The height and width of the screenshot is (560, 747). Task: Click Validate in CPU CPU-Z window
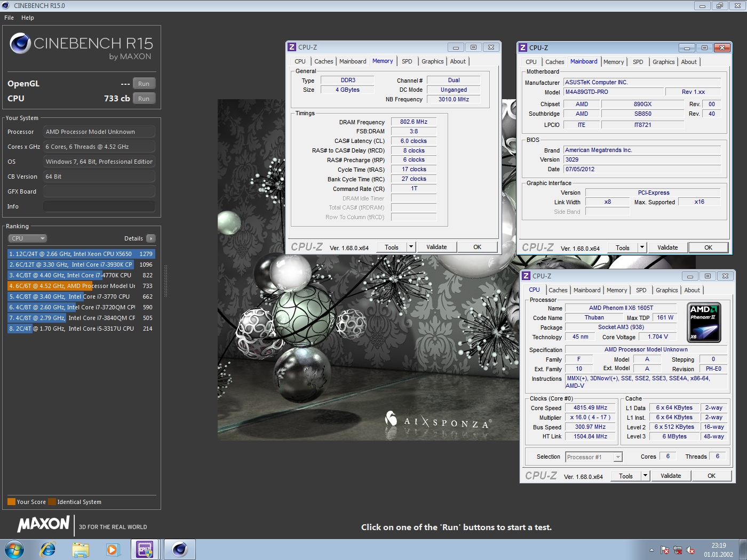tap(671, 476)
